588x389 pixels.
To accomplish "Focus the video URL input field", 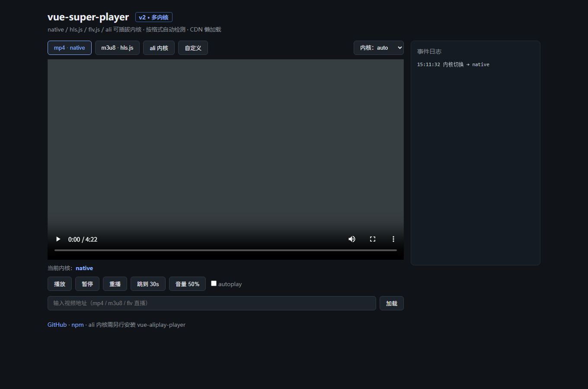I will [x=212, y=303].
